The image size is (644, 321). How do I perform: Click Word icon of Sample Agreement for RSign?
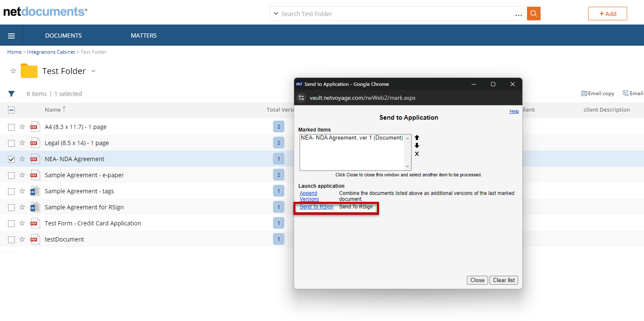coord(35,207)
